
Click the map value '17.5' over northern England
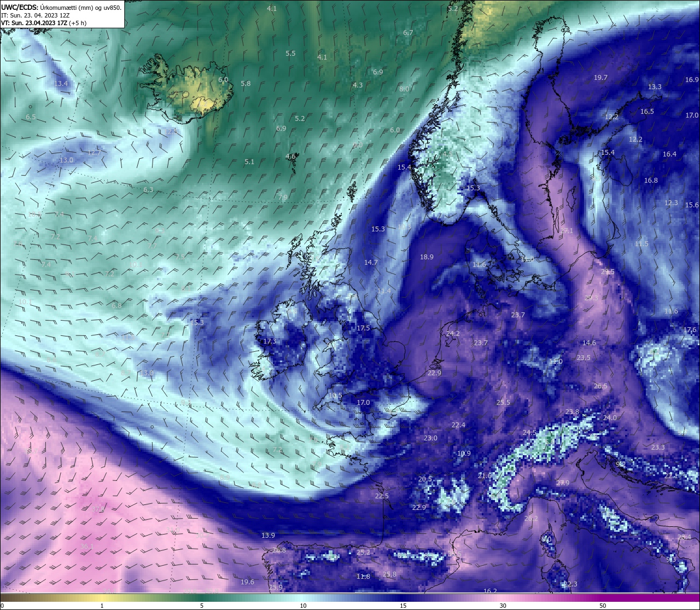click(x=363, y=328)
